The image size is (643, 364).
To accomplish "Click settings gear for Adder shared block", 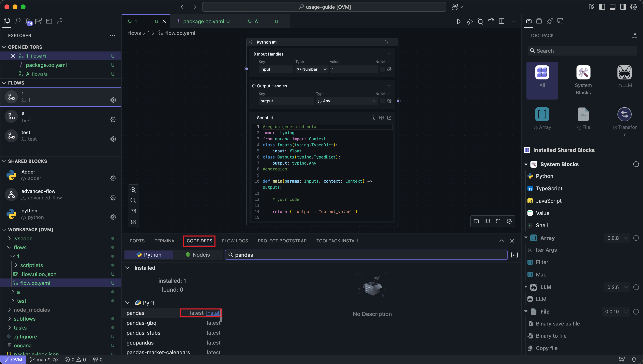I will point(113,178).
